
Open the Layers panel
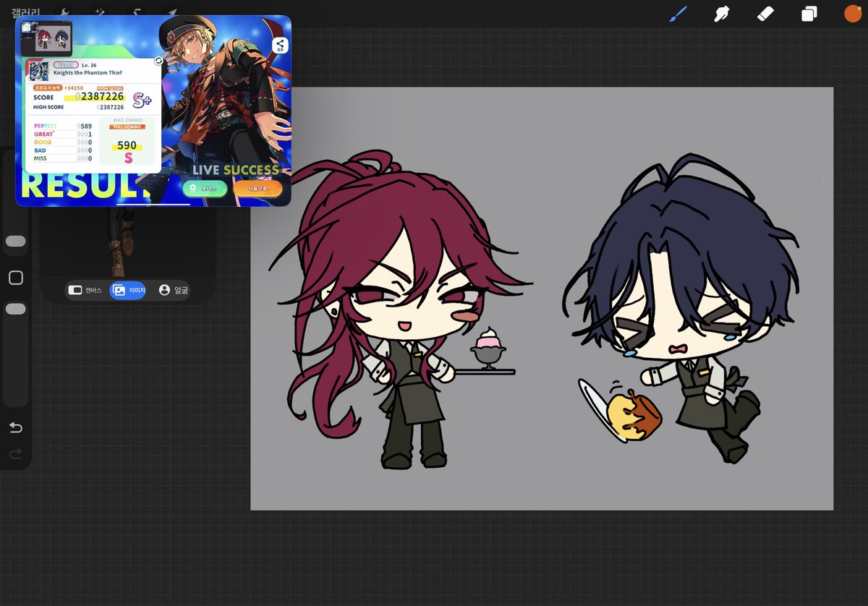tap(809, 14)
